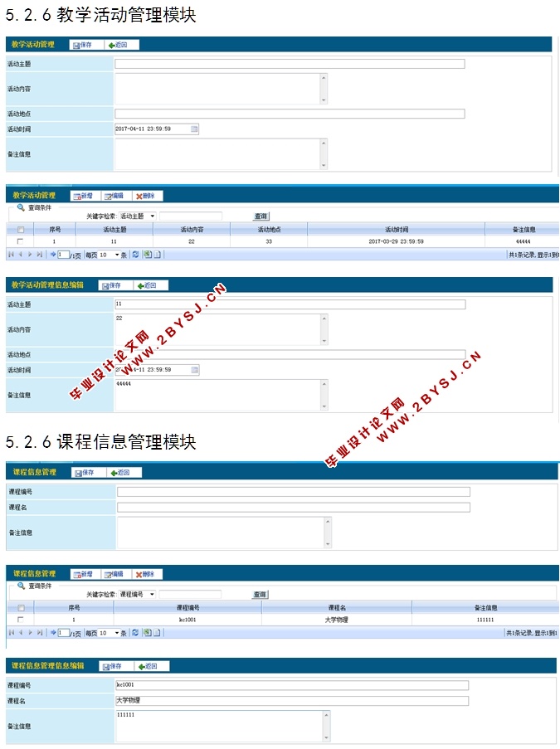The width and height of the screenshot is (560, 749).
Task: Sort by 活动时间 column header
Action: point(397,230)
